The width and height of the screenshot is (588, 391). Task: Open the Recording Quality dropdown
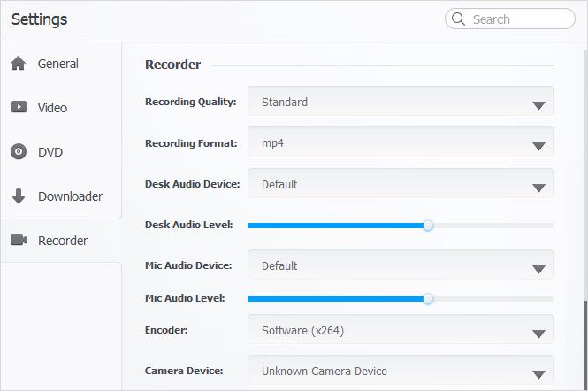(400, 102)
